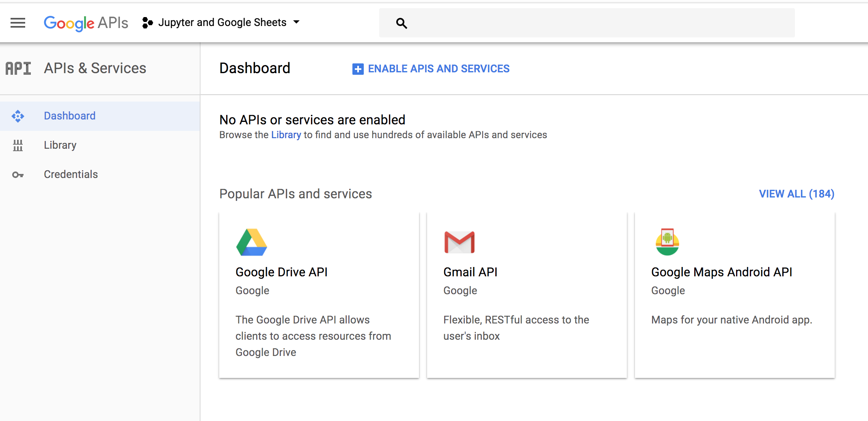
Task: Open the Google Drive API card title
Action: 281,272
